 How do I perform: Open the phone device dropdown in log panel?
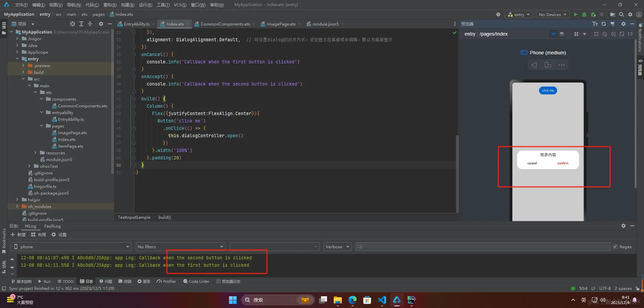(71, 247)
